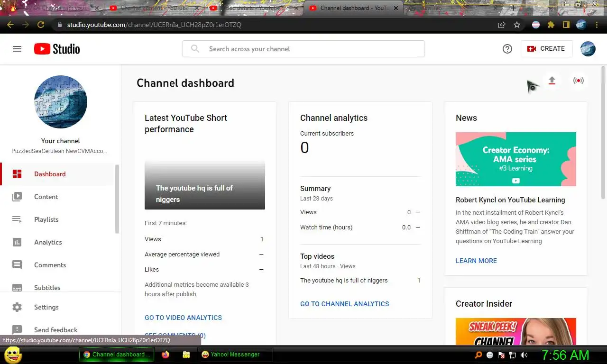
Task: Click Robert Kyncl on YouTube Learning headline
Action: [510, 200]
